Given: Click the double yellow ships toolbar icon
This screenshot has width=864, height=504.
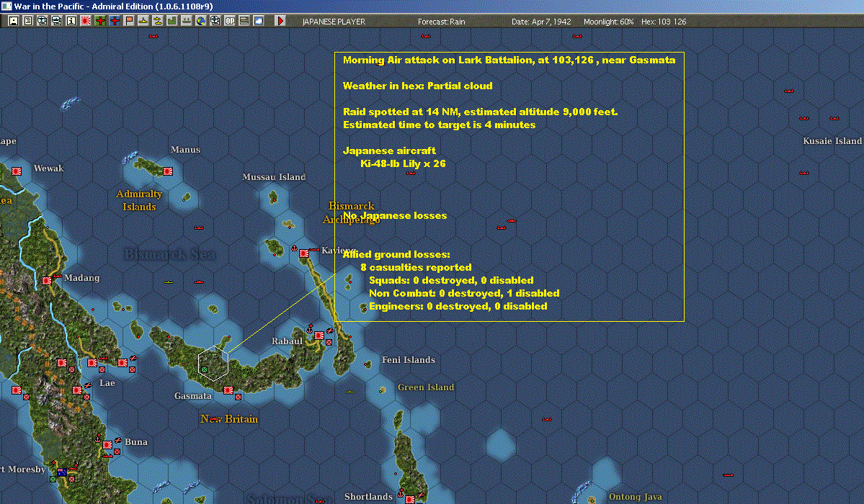Looking at the screenshot, I should [158, 21].
